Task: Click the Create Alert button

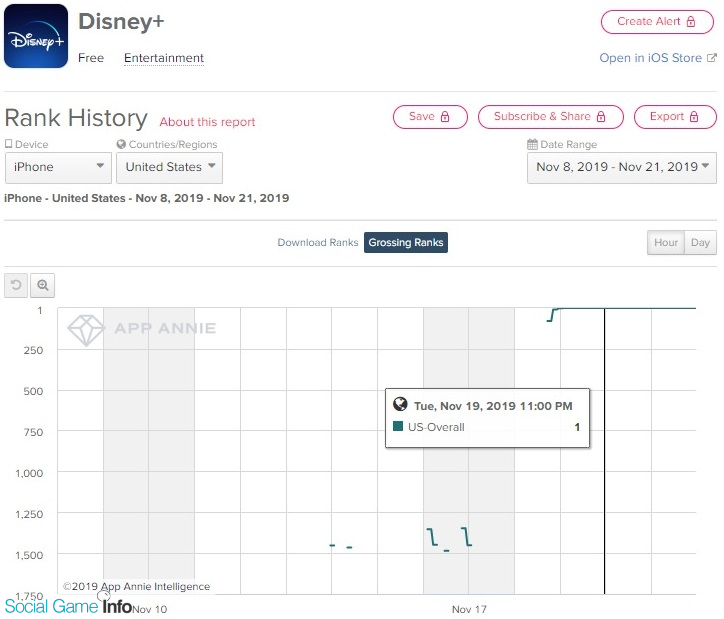Action: tap(657, 22)
